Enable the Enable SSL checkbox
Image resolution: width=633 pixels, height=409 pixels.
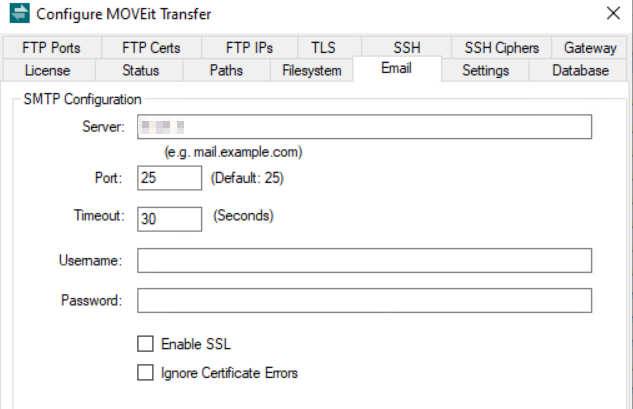click(x=145, y=344)
